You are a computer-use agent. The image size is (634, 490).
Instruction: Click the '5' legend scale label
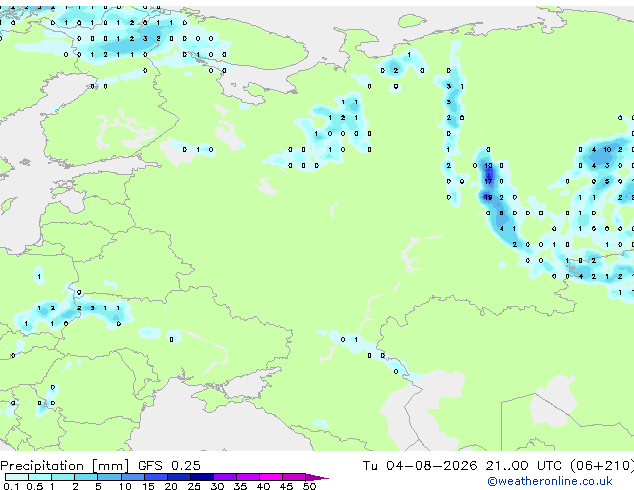(98, 486)
